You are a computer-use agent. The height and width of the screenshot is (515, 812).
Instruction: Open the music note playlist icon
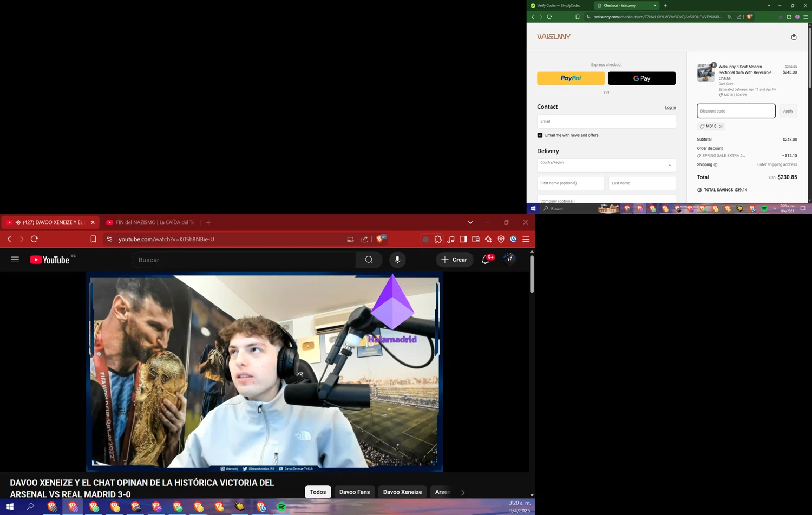click(x=451, y=239)
